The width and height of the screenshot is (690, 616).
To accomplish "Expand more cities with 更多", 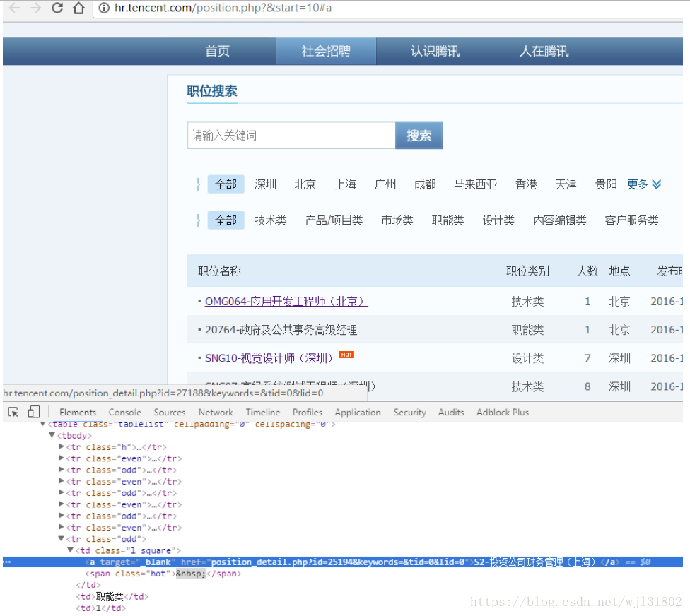I will (638, 184).
